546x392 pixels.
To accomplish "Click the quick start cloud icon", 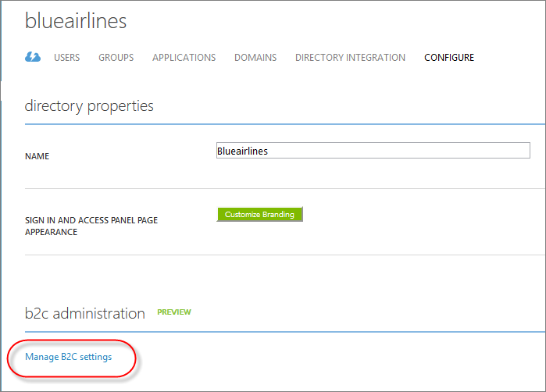I will tap(33, 57).
